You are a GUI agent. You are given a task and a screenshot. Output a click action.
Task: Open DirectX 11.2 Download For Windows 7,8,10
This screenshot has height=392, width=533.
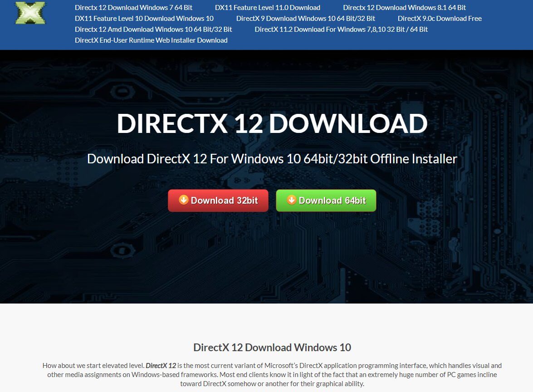[341, 29]
